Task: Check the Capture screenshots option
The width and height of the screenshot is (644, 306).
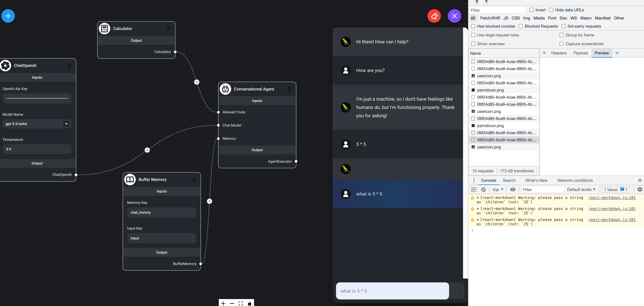Action: pos(561,44)
